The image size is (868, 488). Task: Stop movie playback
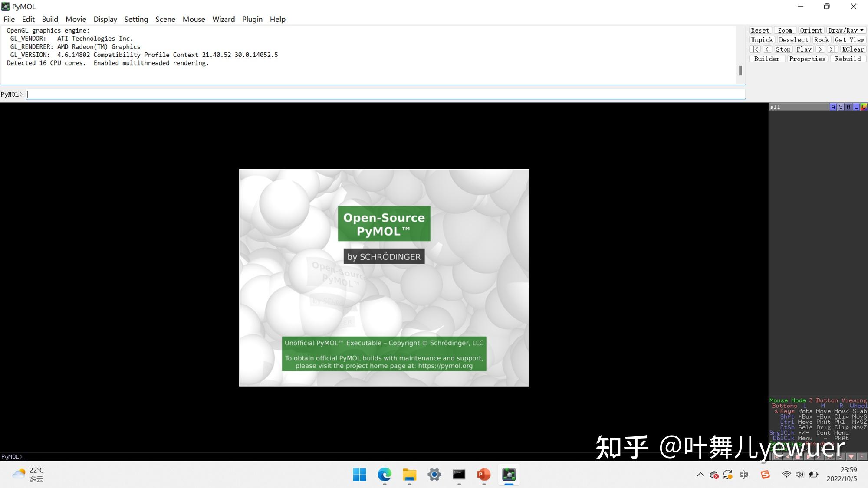[783, 49]
